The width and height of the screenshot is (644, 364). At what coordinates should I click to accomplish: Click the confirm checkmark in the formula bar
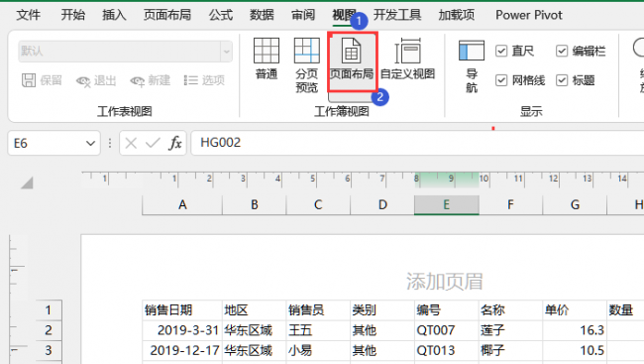click(x=153, y=143)
